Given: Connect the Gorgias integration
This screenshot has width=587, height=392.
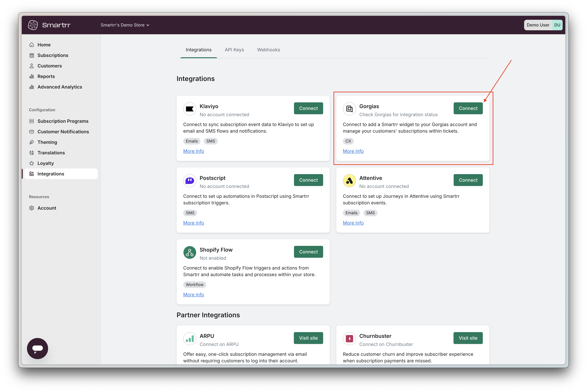Looking at the screenshot, I should pyautogui.click(x=468, y=108).
